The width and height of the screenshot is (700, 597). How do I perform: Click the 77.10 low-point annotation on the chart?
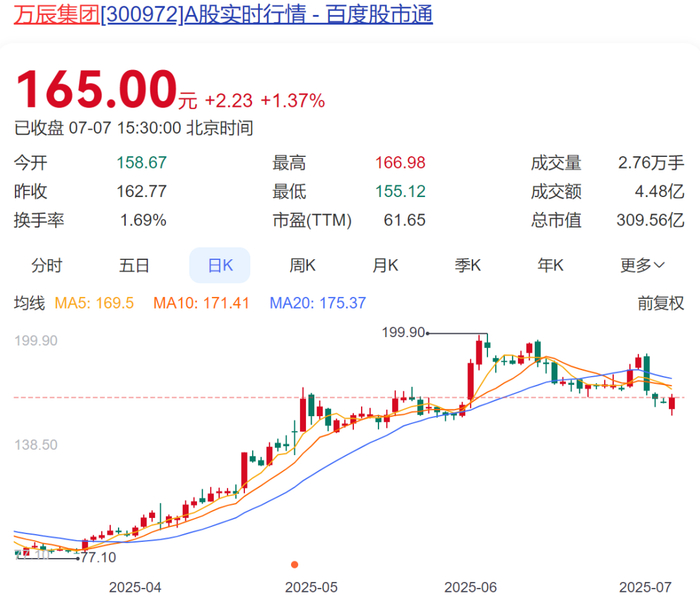(x=99, y=557)
